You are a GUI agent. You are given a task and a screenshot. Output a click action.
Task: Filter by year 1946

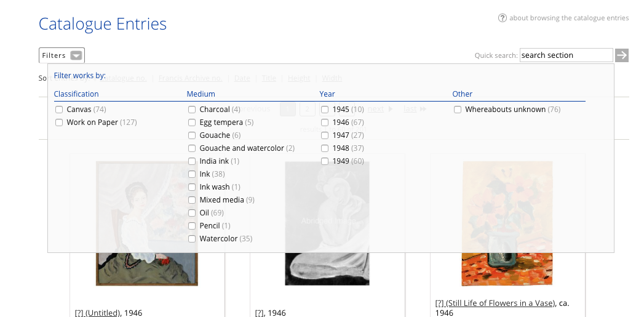(325, 122)
